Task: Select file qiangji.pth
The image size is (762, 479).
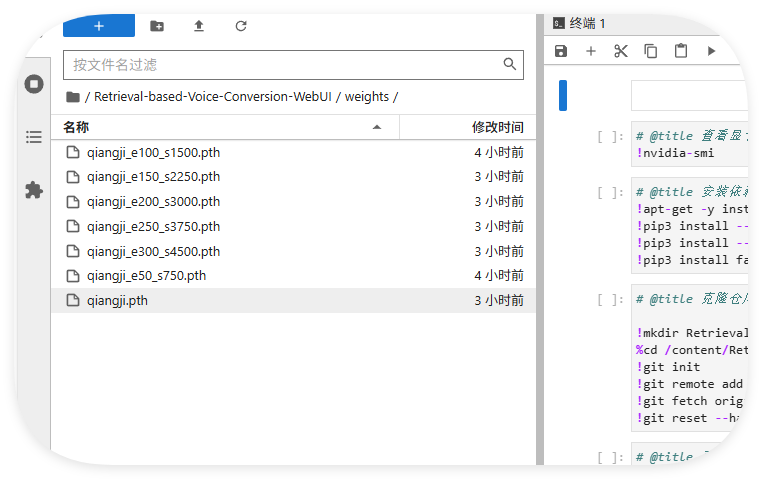Action: click(294, 301)
